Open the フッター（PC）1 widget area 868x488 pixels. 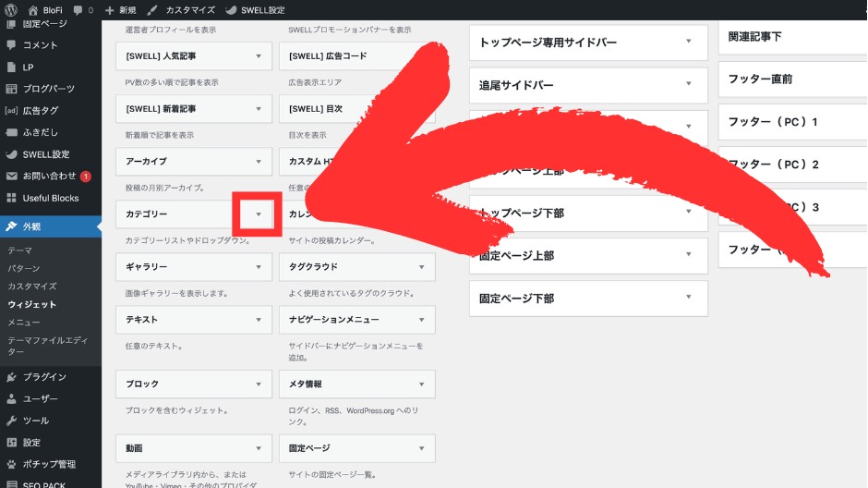click(x=792, y=121)
